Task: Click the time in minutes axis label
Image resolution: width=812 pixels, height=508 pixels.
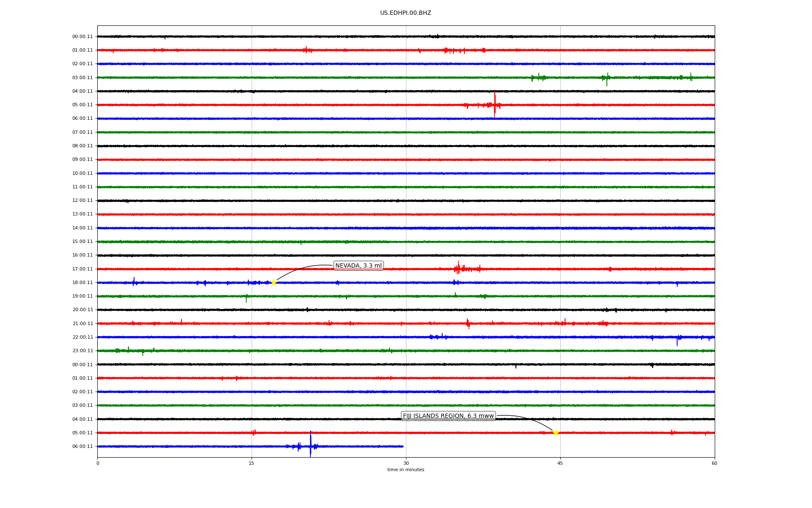Action: point(406,470)
